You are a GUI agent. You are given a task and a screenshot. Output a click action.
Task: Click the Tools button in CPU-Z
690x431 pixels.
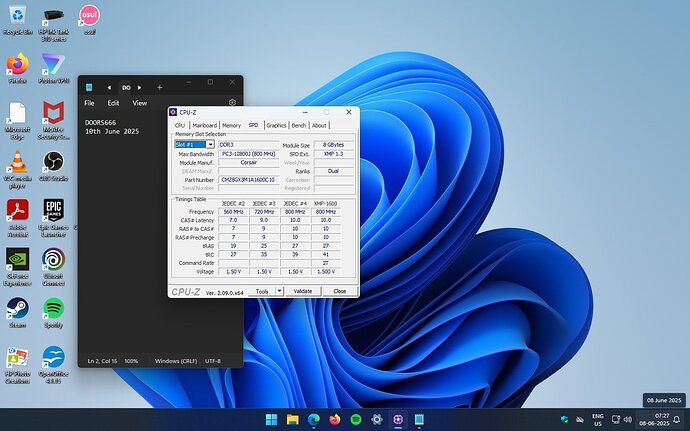point(262,291)
